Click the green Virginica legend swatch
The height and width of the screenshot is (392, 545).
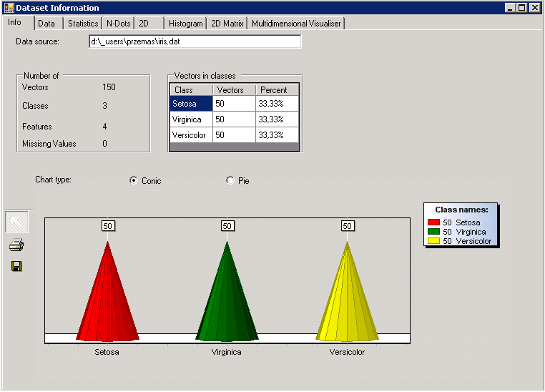[x=433, y=232]
